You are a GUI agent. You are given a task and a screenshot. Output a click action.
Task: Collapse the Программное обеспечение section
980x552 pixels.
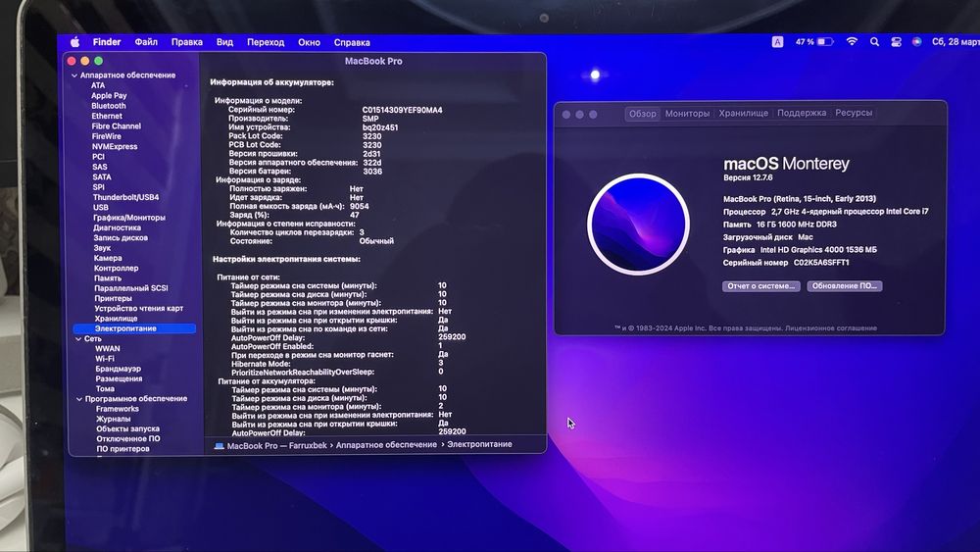tap(79, 399)
